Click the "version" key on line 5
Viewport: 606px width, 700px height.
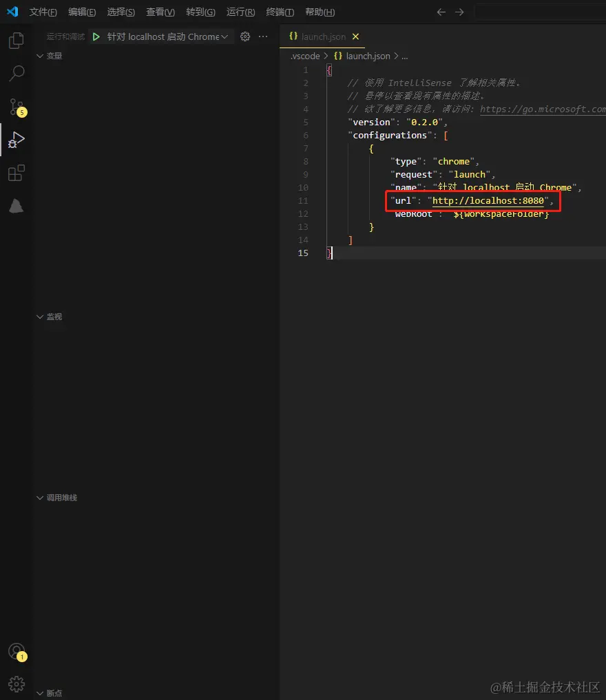click(x=371, y=122)
